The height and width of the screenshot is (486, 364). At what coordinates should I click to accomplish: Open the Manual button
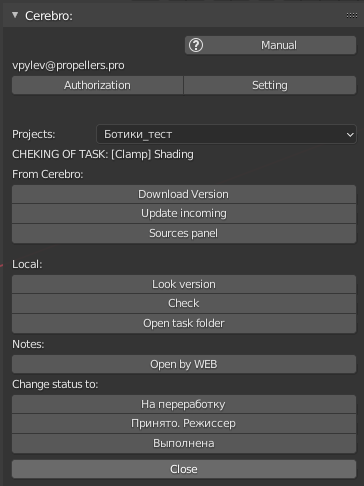click(270, 45)
